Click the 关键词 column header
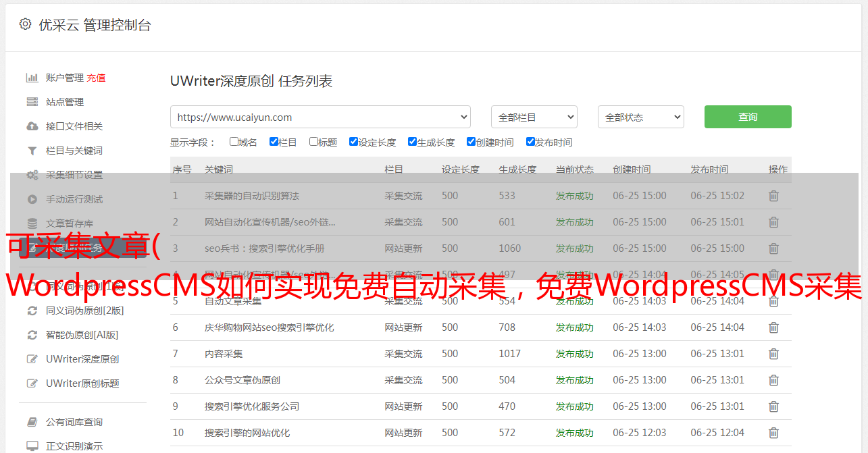868x453 pixels. 219,169
